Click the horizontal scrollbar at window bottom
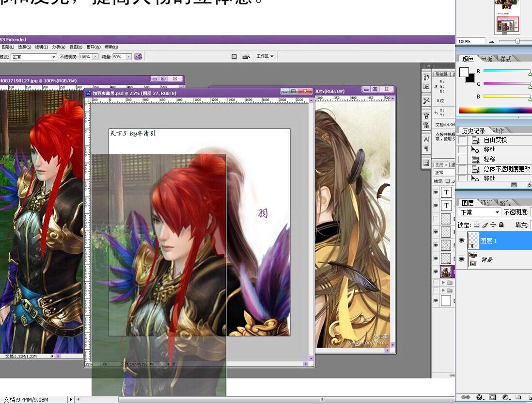This screenshot has height=404, width=532. [287, 399]
